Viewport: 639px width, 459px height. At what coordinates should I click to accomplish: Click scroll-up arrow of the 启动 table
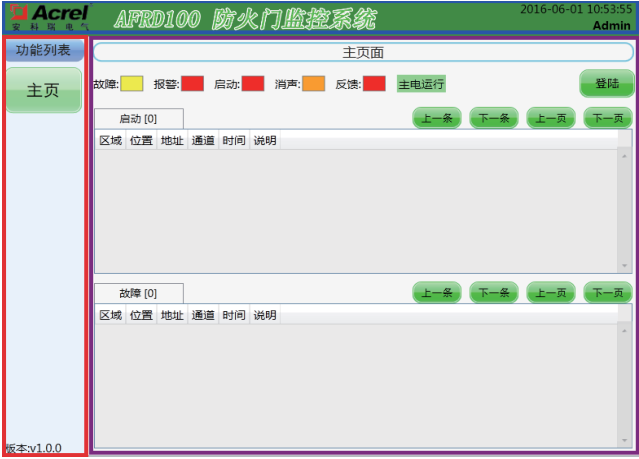click(625, 156)
